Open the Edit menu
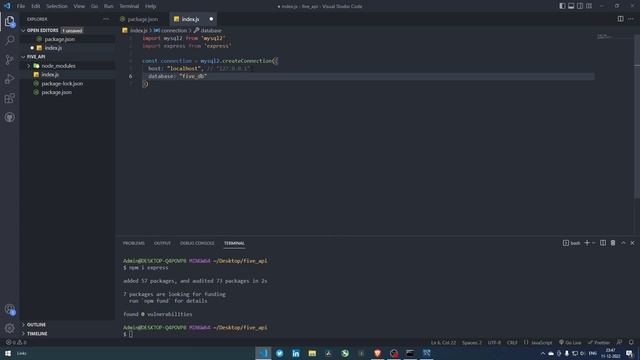 (x=36, y=6)
